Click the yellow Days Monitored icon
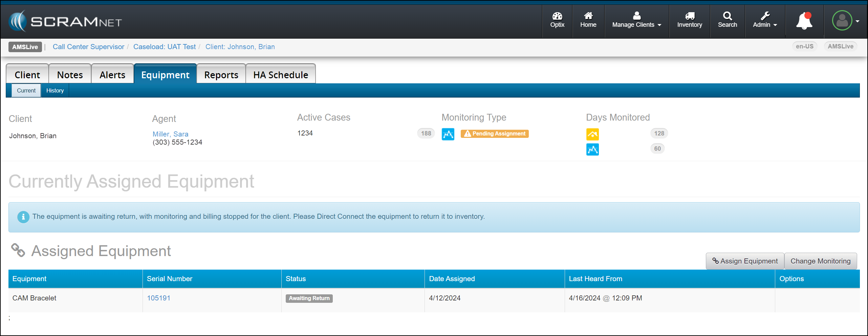 click(x=592, y=134)
